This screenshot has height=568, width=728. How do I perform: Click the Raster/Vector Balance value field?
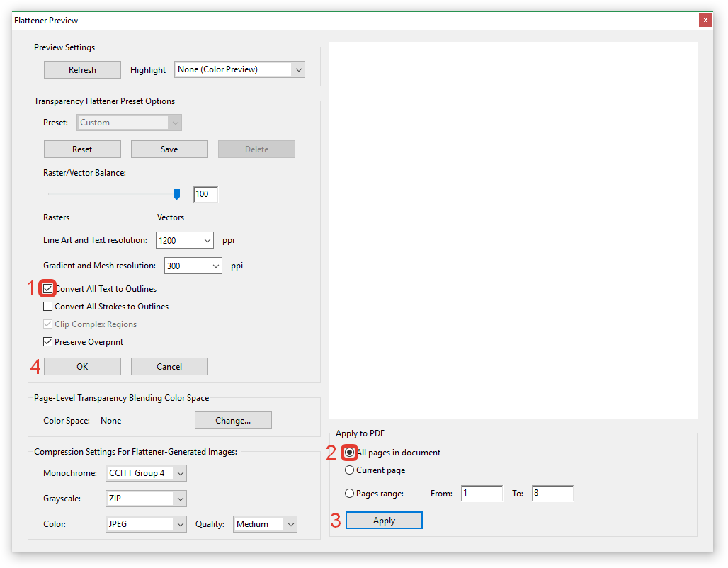tap(205, 194)
